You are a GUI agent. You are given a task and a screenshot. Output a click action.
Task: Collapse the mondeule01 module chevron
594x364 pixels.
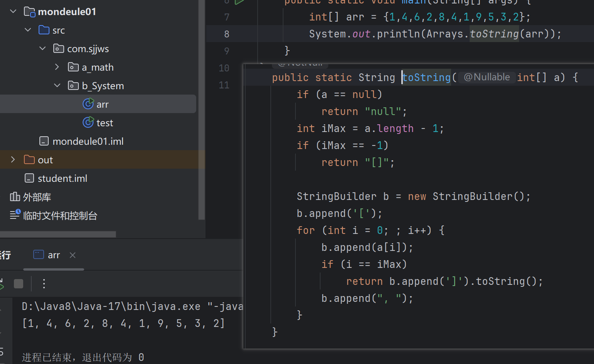click(13, 12)
